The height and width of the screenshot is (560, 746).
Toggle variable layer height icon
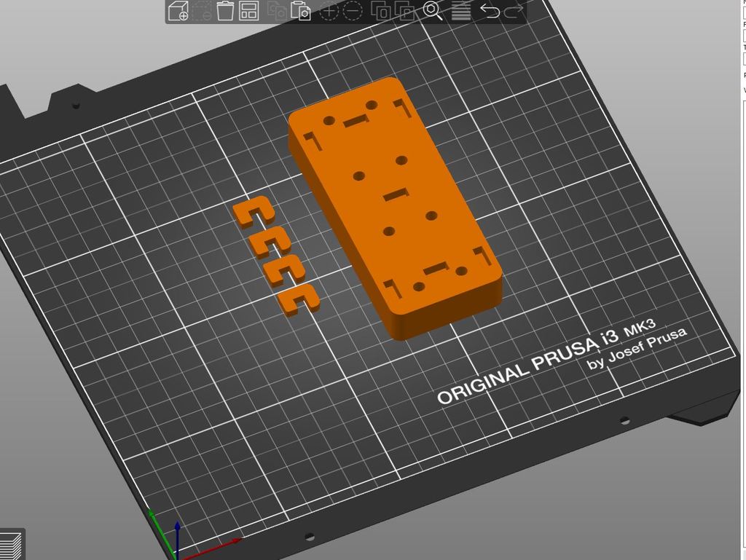click(x=460, y=11)
